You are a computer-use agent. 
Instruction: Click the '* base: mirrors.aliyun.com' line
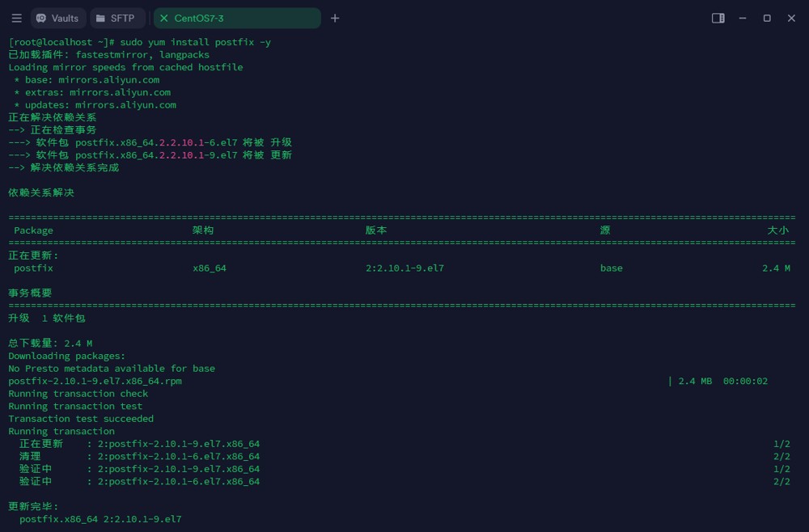[x=87, y=80]
